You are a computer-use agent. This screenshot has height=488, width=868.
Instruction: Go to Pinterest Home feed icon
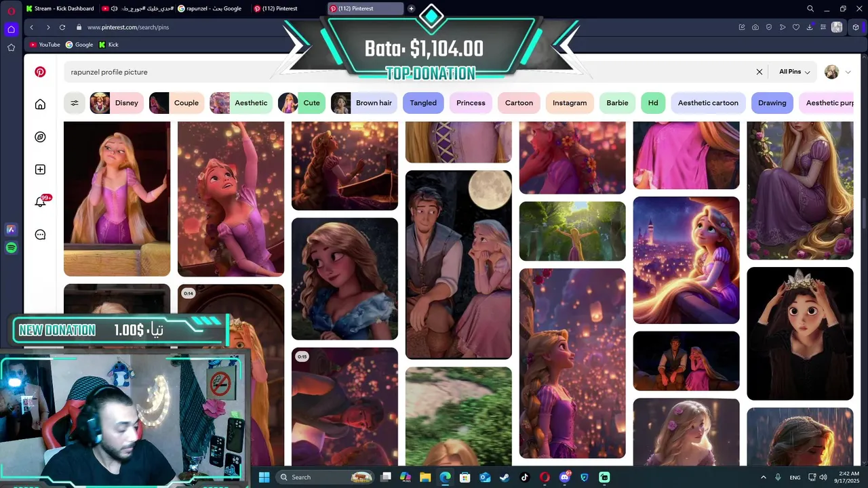tap(40, 104)
